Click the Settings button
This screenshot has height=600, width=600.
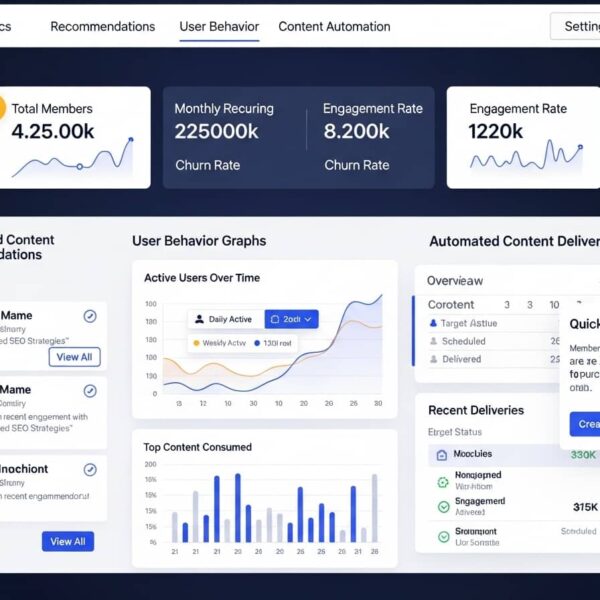click(x=576, y=26)
